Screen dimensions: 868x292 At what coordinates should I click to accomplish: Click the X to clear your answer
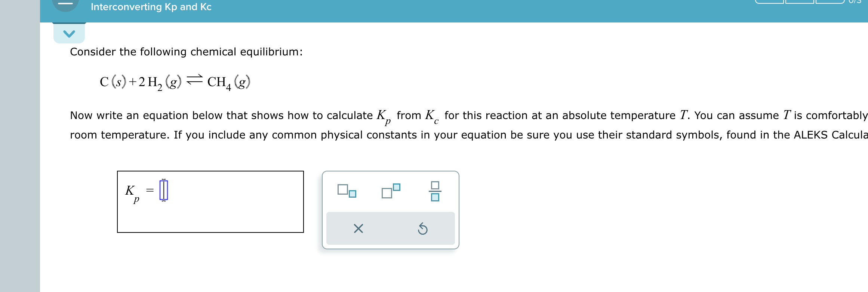358,229
